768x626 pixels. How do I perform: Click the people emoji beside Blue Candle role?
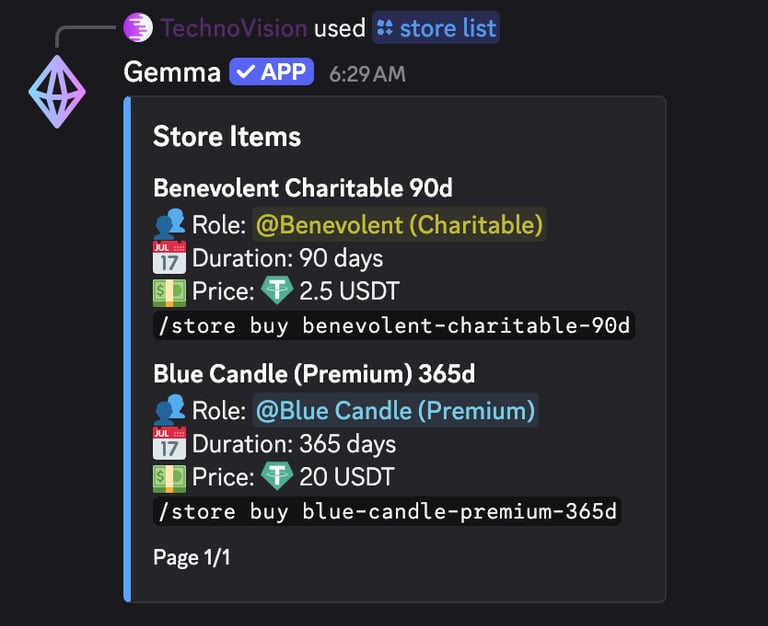click(x=169, y=410)
